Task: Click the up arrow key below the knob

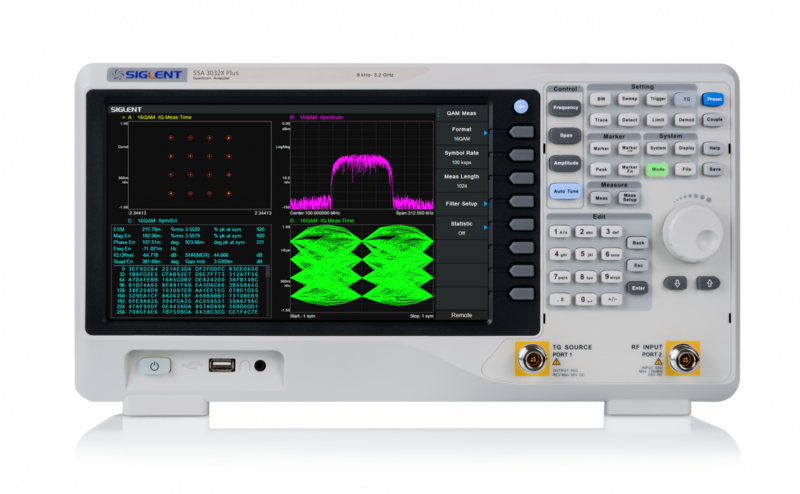Action: [x=709, y=283]
